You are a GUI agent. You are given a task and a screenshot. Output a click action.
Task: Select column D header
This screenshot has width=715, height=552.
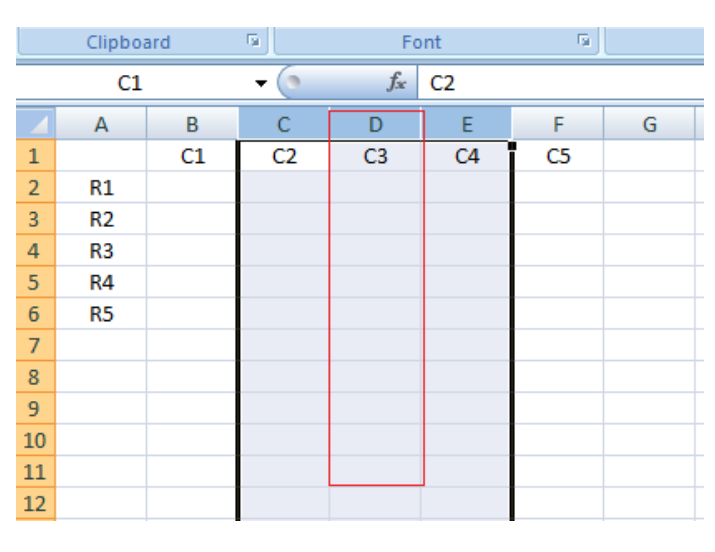(x=375, y=126)
